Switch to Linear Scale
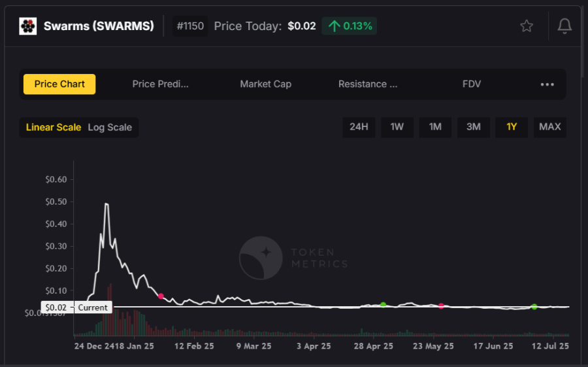 point(54,128)
